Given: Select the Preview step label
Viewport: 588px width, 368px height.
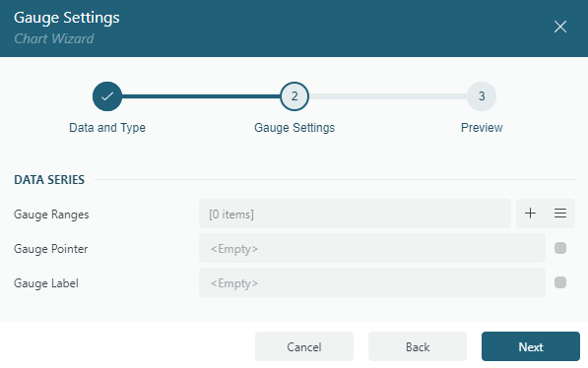Looking at the screenshot, I should 482,127.
